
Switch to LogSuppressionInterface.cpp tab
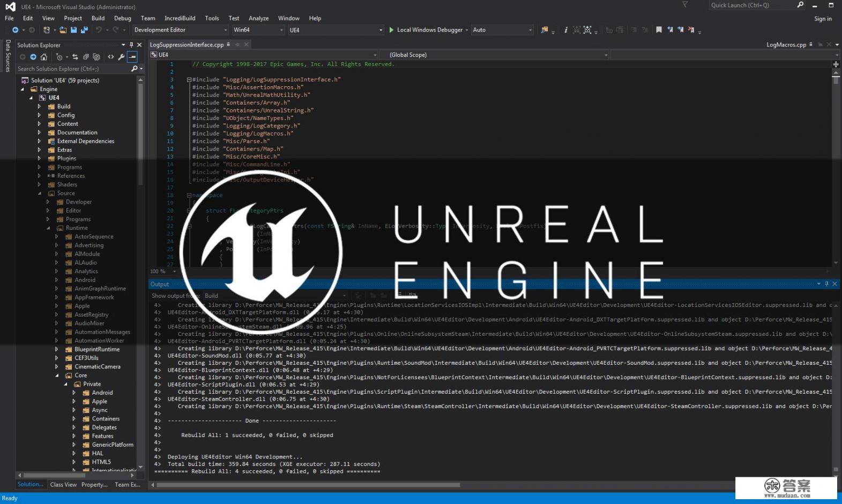pos(187,45)
